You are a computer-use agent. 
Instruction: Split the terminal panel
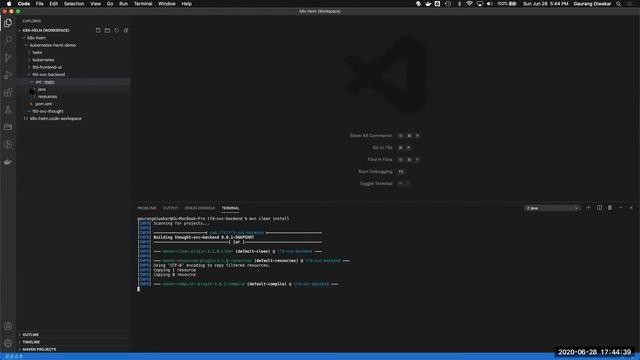[599, 208]
